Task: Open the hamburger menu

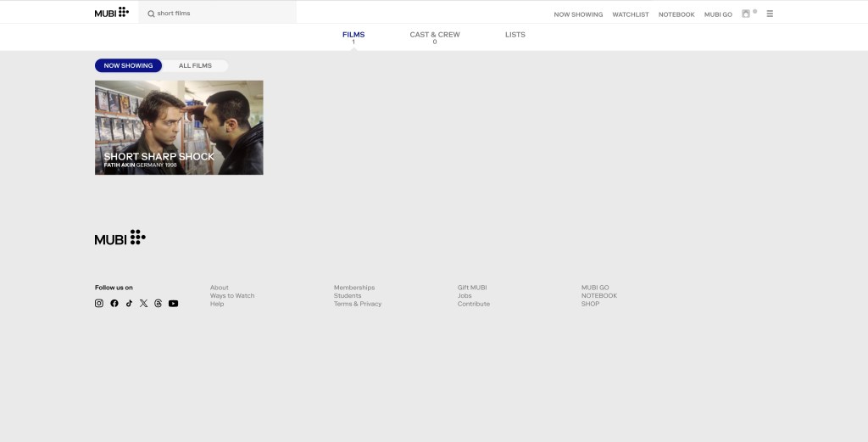Action: click(x=770, y=14)
